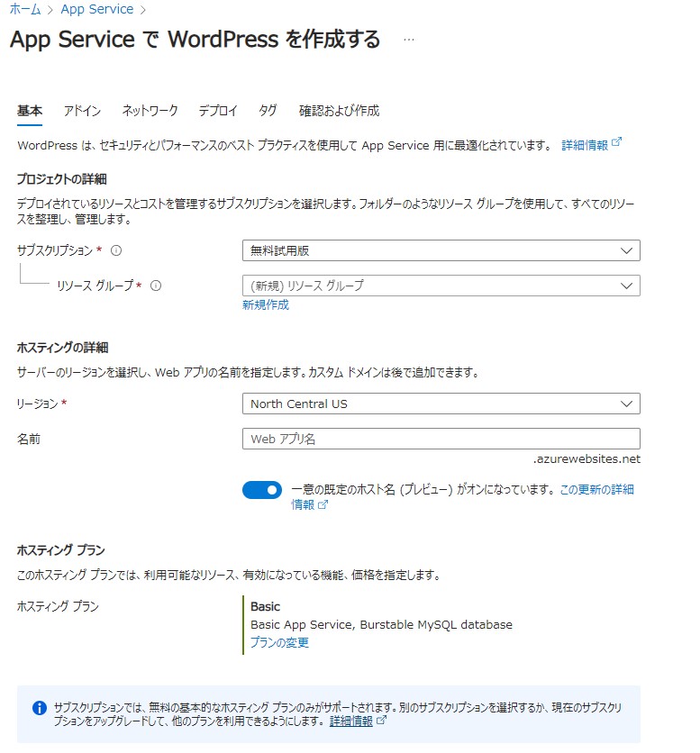Click Basic App Service, Burstable MySQL database text
The width and height of the screenshot is (700, 753).
(x=381, y=625)
